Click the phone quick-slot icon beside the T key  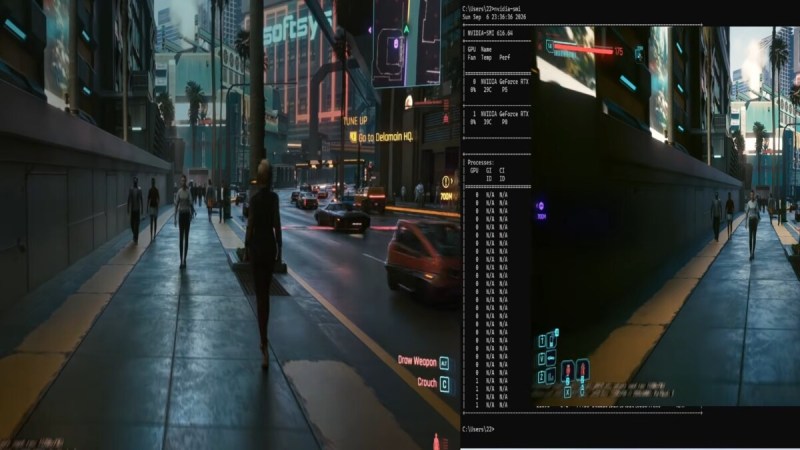pyautogui.click(x=552, y=340)
